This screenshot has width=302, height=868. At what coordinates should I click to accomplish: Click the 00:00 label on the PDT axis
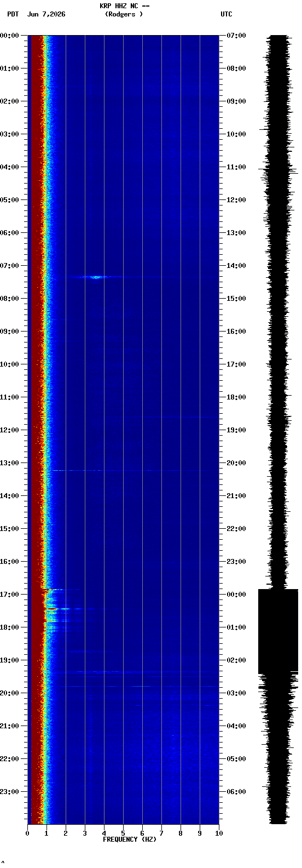coord(9,36)
